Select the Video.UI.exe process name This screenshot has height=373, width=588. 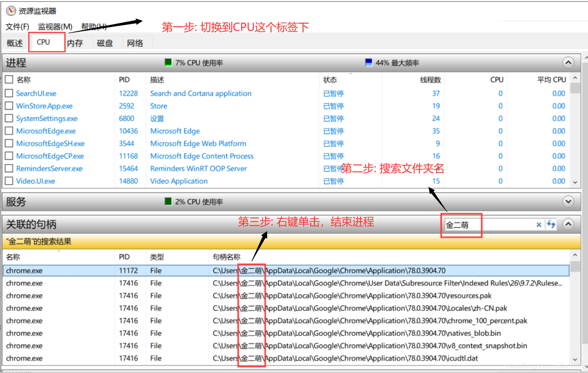pyautogui.click(x=36, y=181)
